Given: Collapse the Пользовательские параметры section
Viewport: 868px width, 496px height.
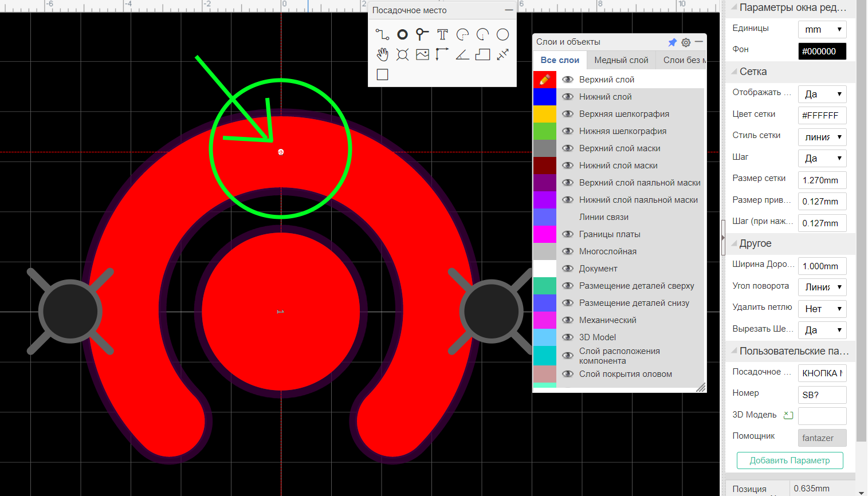Looking at the screenshot, I should [734, 351].
